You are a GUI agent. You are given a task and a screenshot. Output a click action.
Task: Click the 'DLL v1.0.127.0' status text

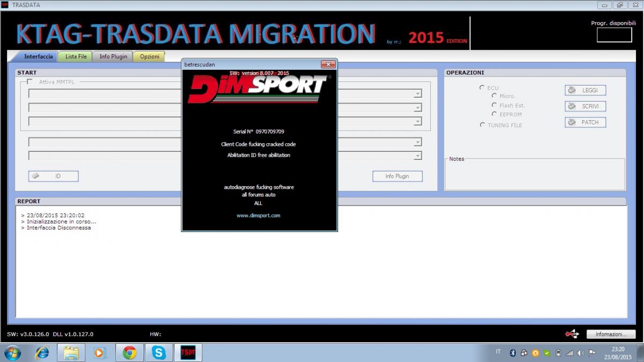(x=74, y=334)
